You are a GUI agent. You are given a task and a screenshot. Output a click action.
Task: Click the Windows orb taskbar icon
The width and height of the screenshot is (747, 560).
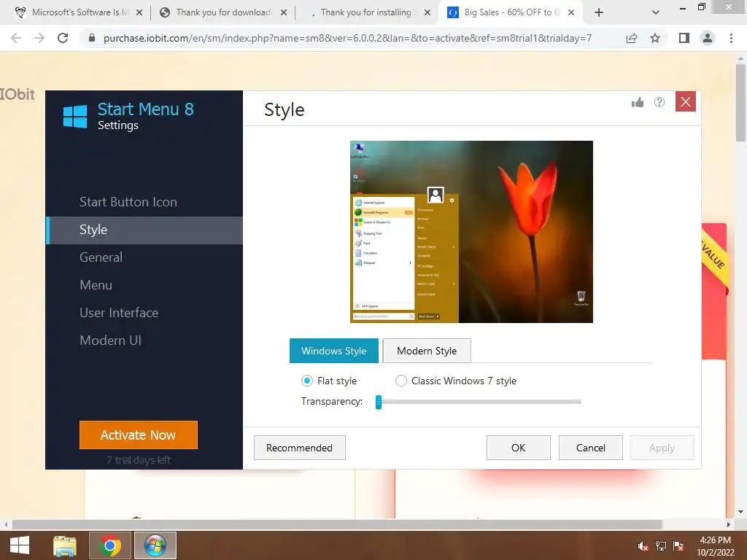click(155, 545)
